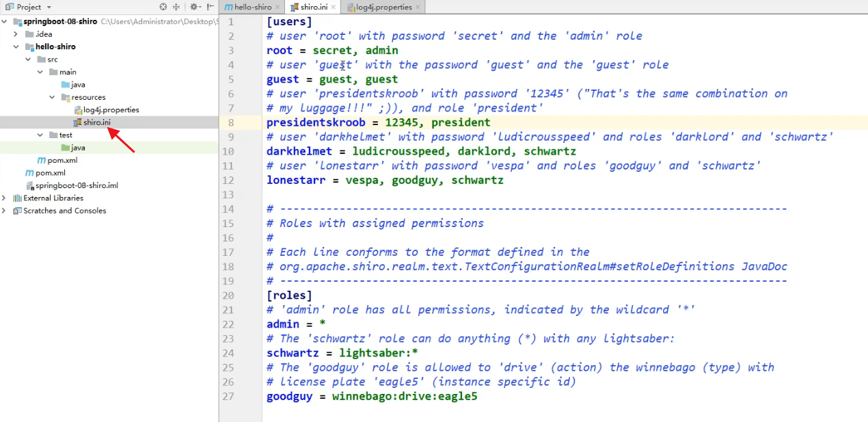The image size is (868, 422).
Task: Click the green test java folder icon
Action: point(65,148)
